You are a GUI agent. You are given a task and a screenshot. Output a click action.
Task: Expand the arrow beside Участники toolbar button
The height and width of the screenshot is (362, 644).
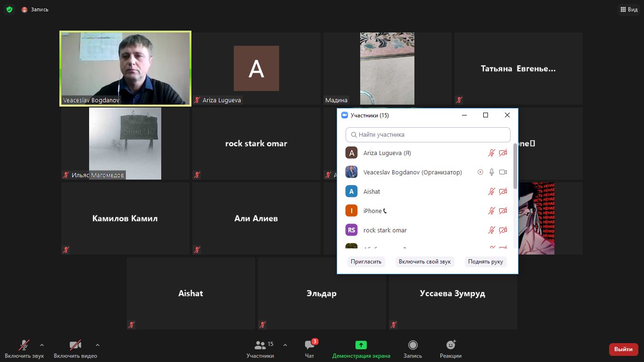click(285, 345)
